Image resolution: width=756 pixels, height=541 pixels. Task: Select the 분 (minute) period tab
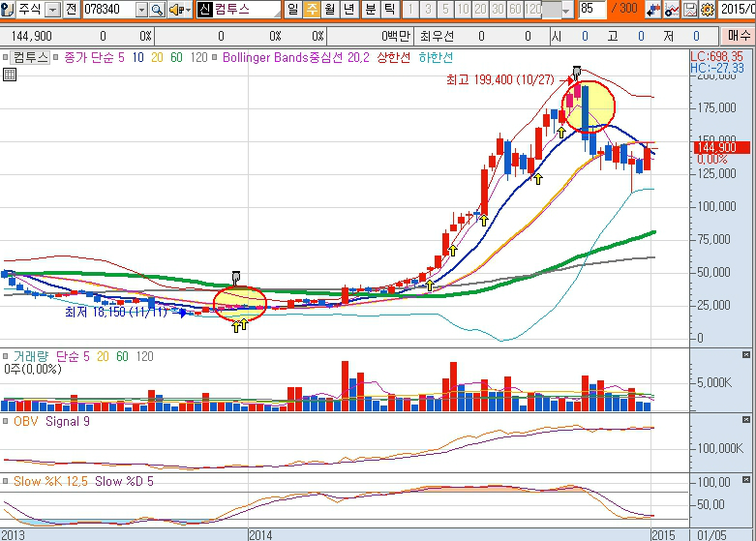coord(371,9)
